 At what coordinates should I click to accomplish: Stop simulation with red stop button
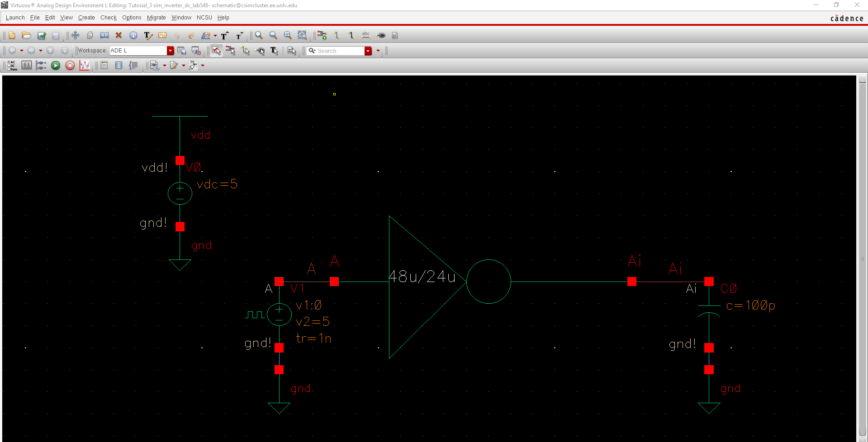70,66
